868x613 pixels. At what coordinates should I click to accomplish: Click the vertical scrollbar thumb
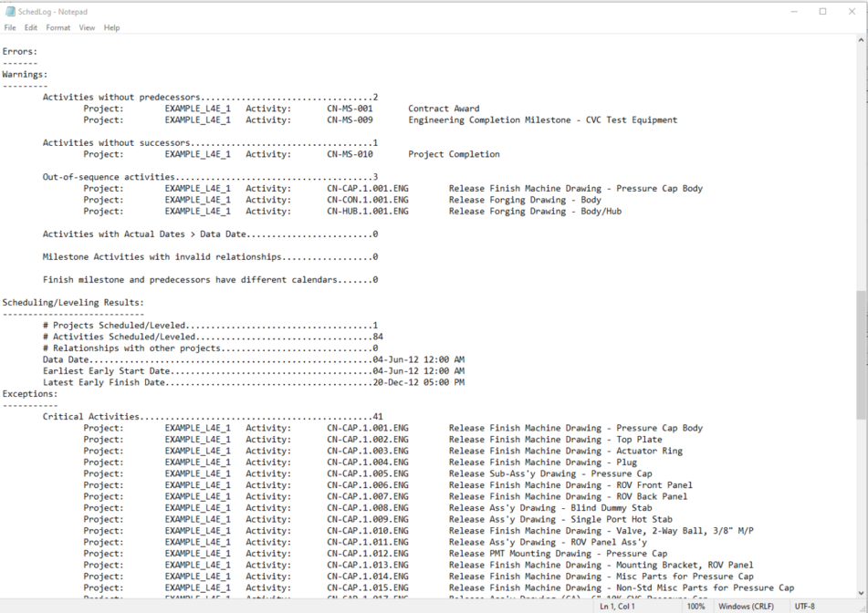(862, 354)
